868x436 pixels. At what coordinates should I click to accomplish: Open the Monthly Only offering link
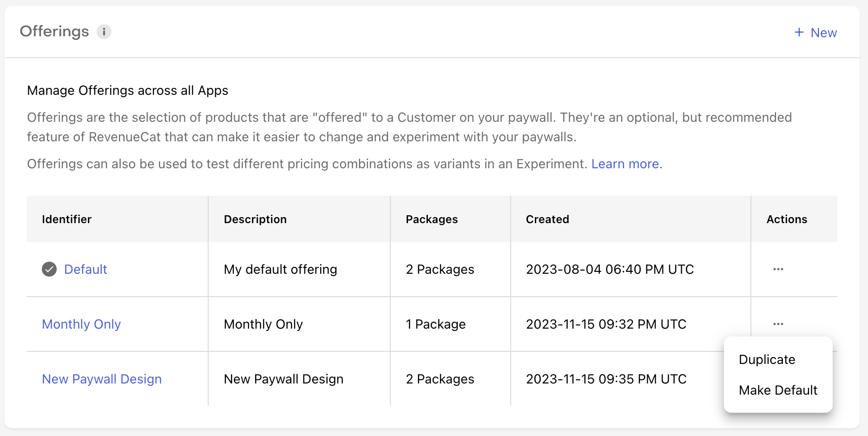coord(81,324)
